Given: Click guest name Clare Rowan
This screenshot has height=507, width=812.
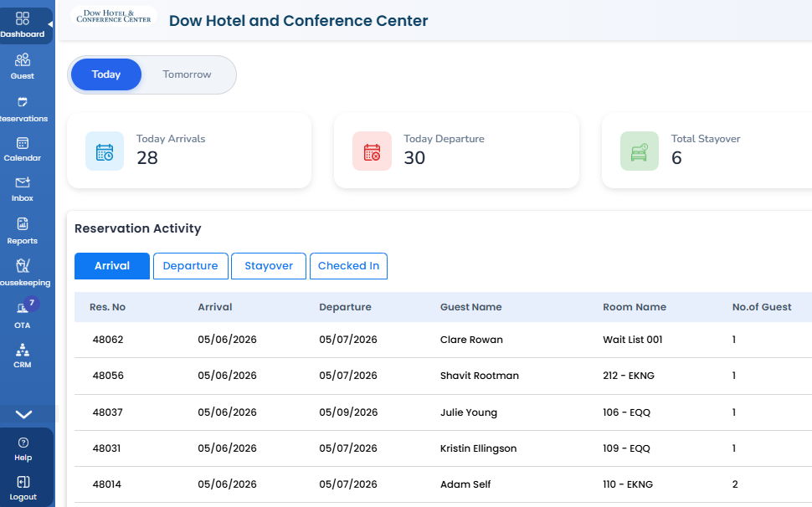Looking at the screenshot, I should tap(471, 340).
